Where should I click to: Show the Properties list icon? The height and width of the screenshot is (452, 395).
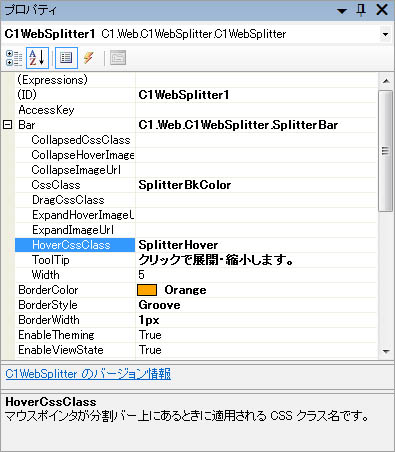click(66, 58)
